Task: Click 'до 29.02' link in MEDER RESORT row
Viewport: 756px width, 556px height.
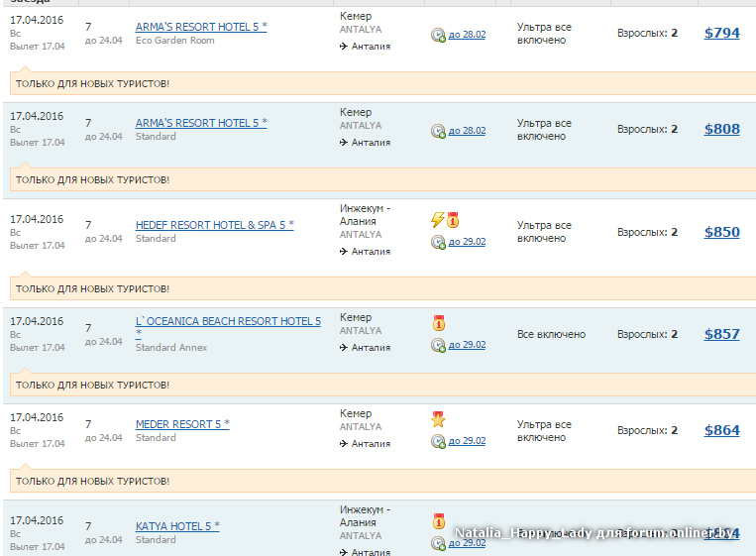Action: 467,441
